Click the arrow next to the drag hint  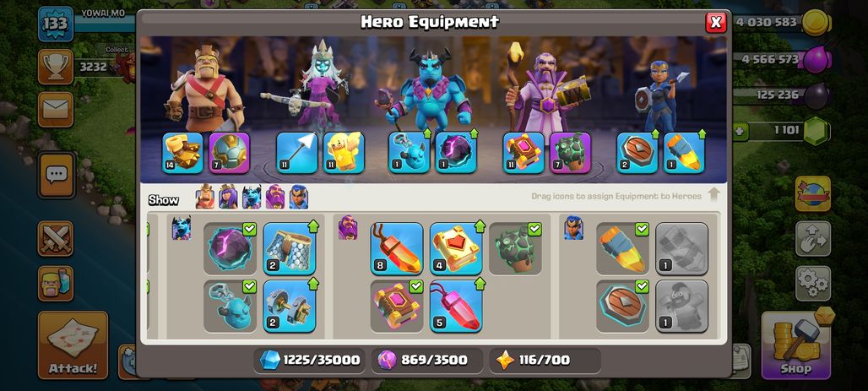pos(713,194)
